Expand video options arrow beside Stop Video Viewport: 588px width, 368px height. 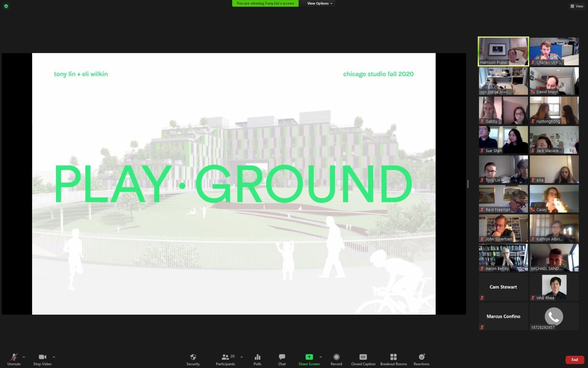(x=54, y=357)
